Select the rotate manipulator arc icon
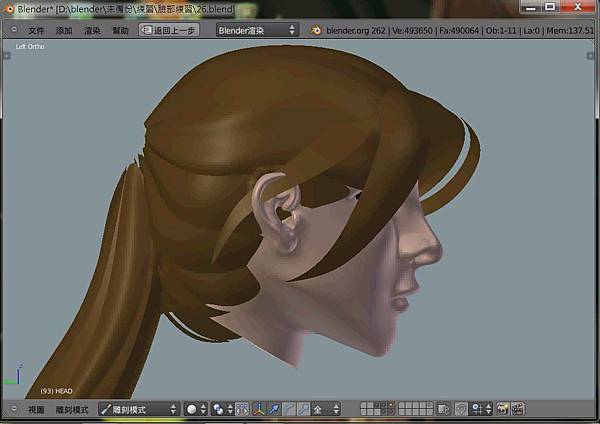The image size is (600, 424). click(x=288, y=409)
